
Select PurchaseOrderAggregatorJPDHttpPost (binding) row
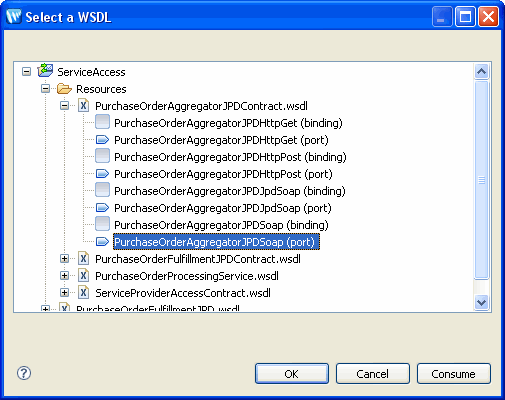(x=230, y=157)
